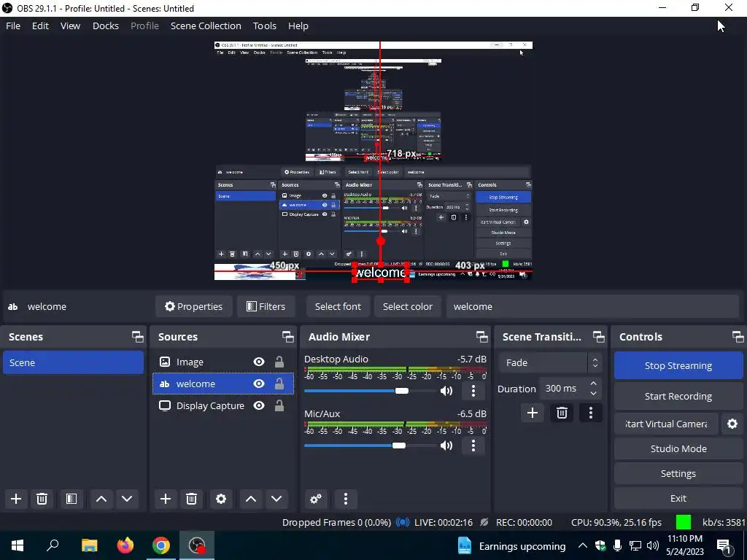Open Audio Mixer bottom menu dots
This screenshot has width=747, height=560.
pyautogui.click(x=346, y=499)
